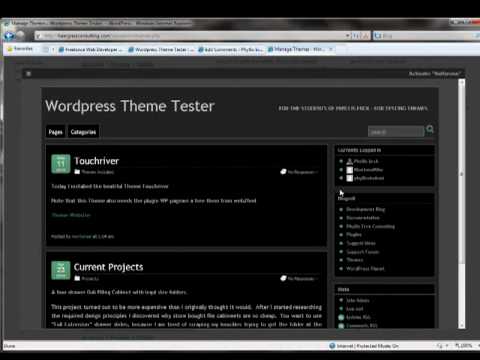Click the Current Projects date icon
480x360 pixels.
pyautogui.click(x=61, y=270)
